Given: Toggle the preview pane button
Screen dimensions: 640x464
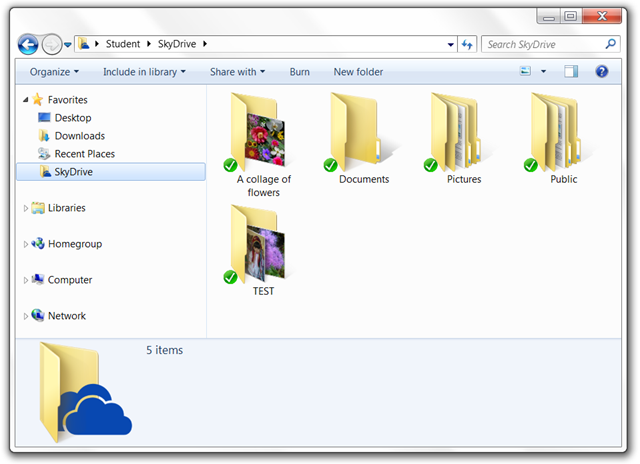Looking at the screenshot, I should coord(571,72).
